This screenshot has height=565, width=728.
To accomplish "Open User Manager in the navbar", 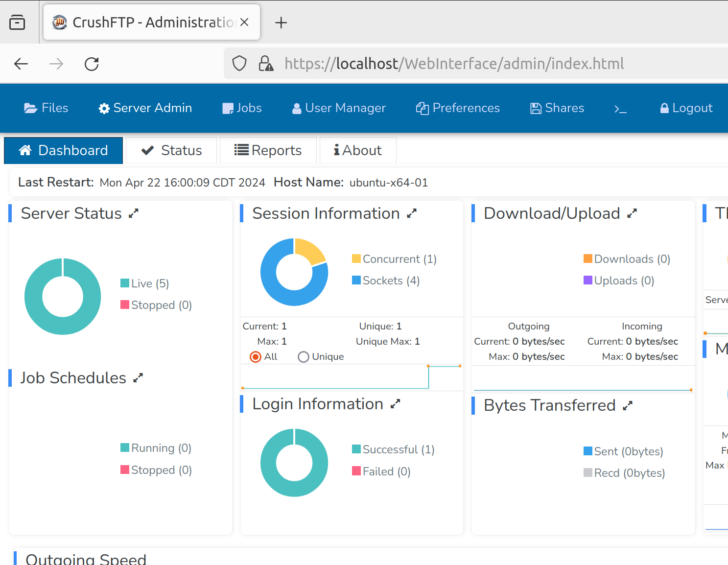I will click(x=339, y=108).
